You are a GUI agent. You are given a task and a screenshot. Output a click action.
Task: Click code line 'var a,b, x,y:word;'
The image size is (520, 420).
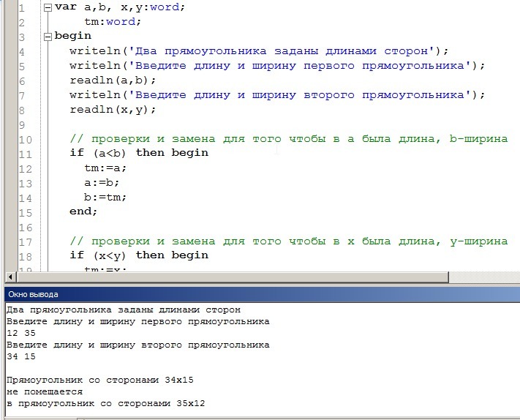120,7
